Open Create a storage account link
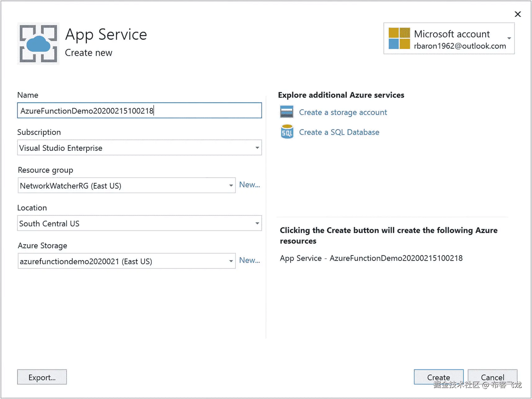532x399 pixels. [x=343, y=112]
